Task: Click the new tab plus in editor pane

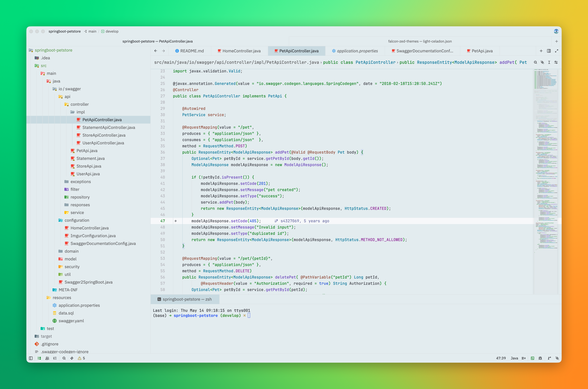Action: [x=541, y=51]
